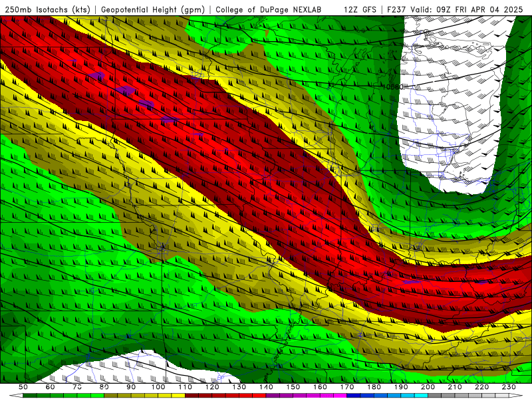Click the legend value '60'

coord(50,387)
